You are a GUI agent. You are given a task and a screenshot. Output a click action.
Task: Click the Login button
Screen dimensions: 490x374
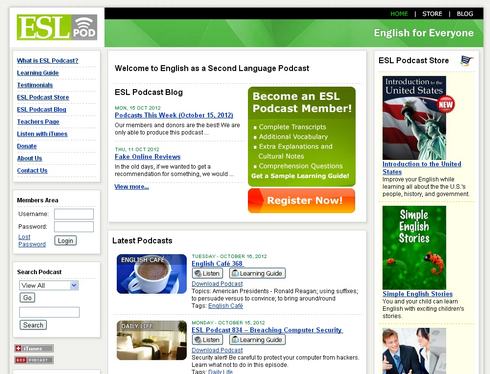pyautogui.click(x=65, y=241)
